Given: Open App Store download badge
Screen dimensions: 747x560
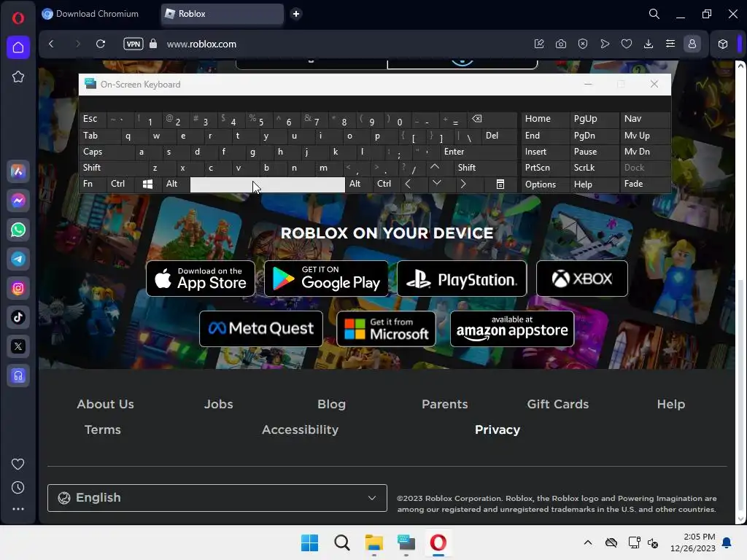Looking at the screenshot, I should [x=201, y=279].
